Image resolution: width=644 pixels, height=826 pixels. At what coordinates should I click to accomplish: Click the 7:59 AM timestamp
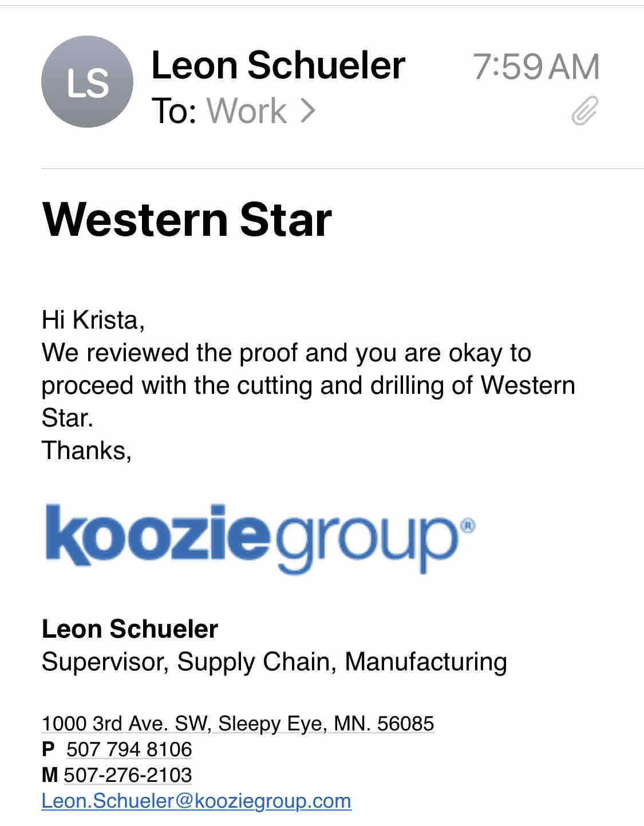click(536, 66)
